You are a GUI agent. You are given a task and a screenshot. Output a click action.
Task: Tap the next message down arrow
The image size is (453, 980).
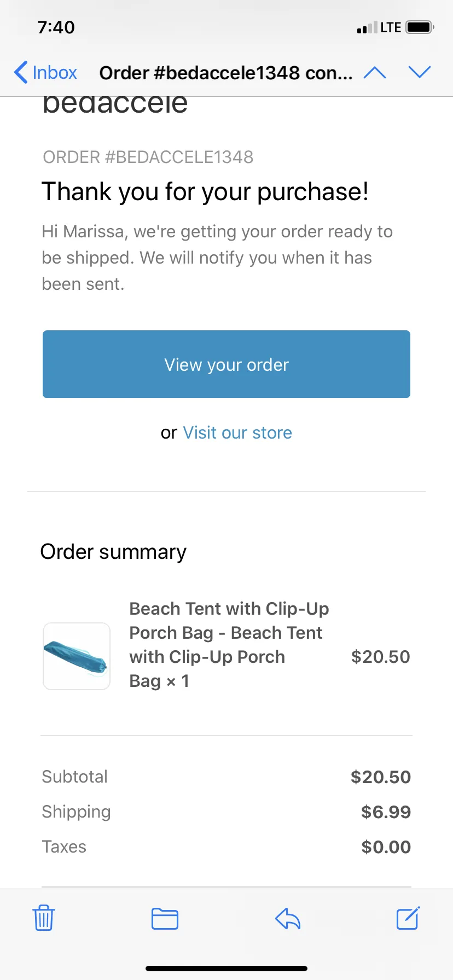click(420, 72)
